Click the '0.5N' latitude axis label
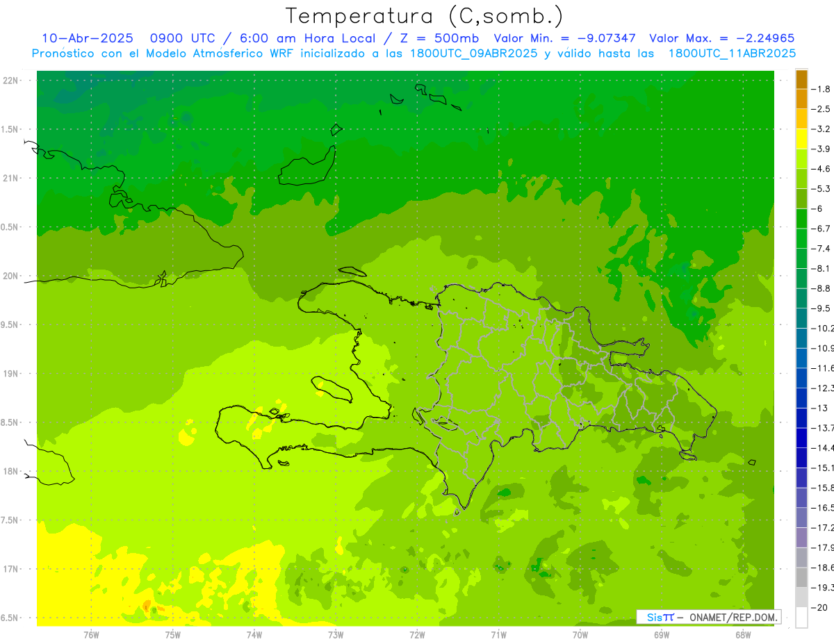Image resolution: width=834 pixels, height=644 pixels. (x=9, y=227)
